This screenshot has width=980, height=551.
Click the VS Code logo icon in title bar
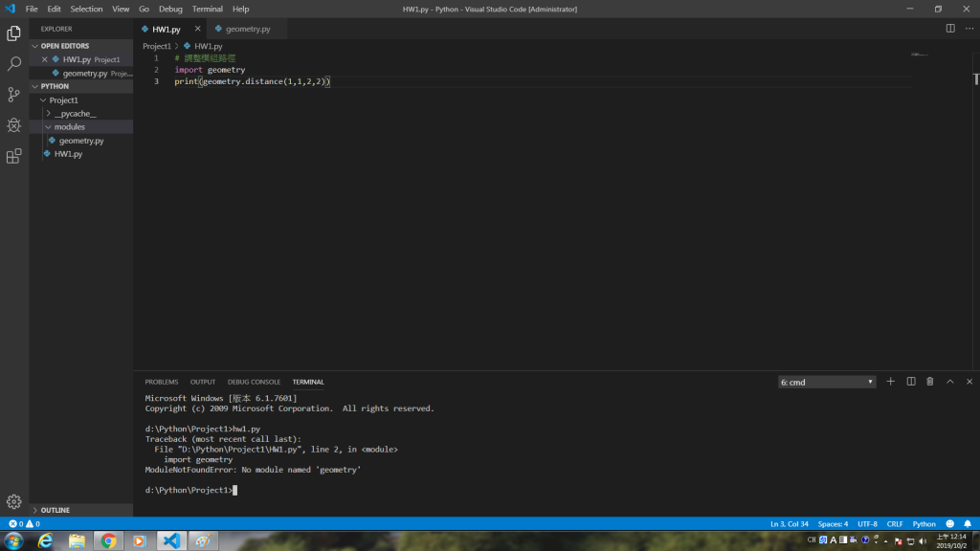click(10, 9)
